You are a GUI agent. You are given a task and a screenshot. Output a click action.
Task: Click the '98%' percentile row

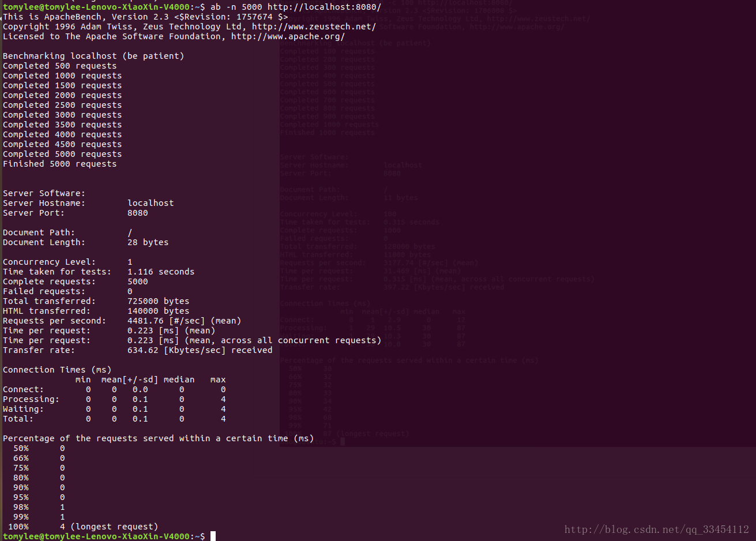tap(39, 507)
